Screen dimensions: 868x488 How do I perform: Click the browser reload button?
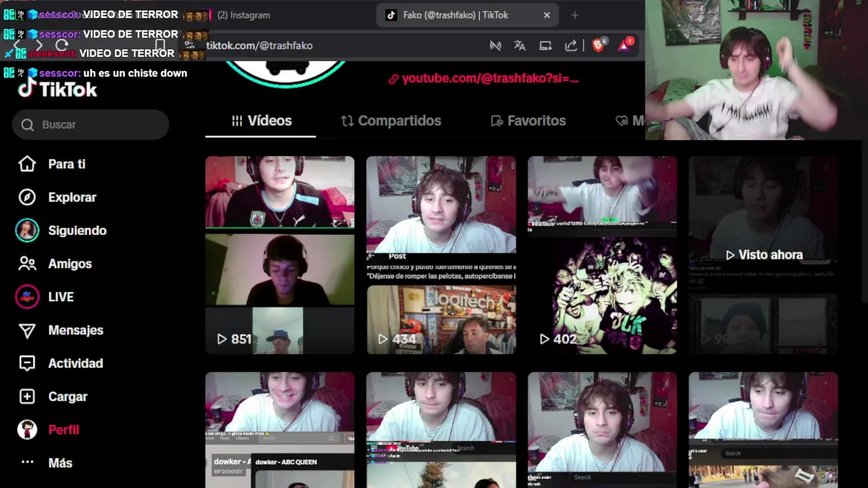tap(62, 45)
